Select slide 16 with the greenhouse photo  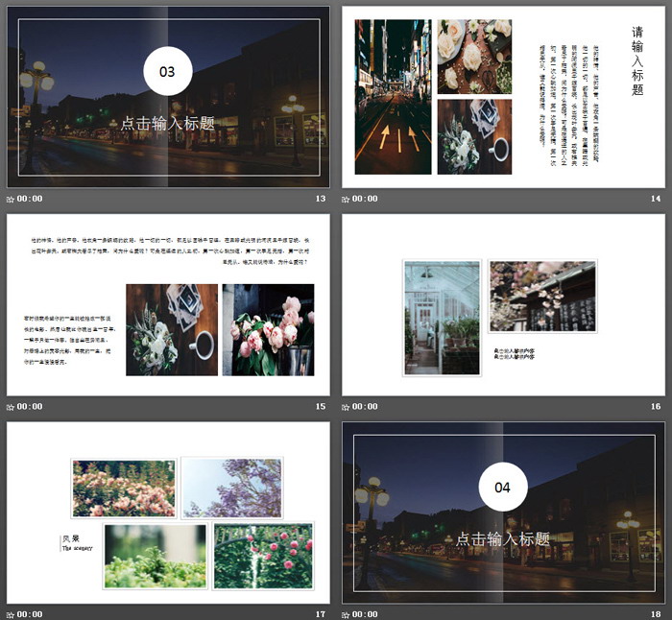pos(503,304)
